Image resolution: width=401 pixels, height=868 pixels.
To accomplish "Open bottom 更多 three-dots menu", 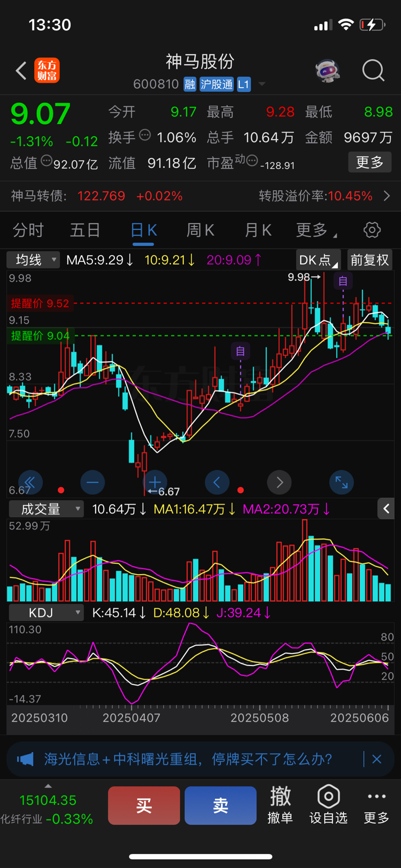I will coord(376,805).
